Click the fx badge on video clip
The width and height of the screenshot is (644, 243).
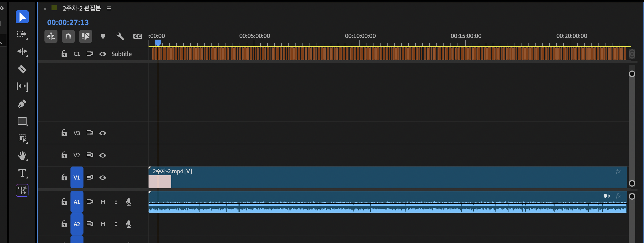(618, 171)
